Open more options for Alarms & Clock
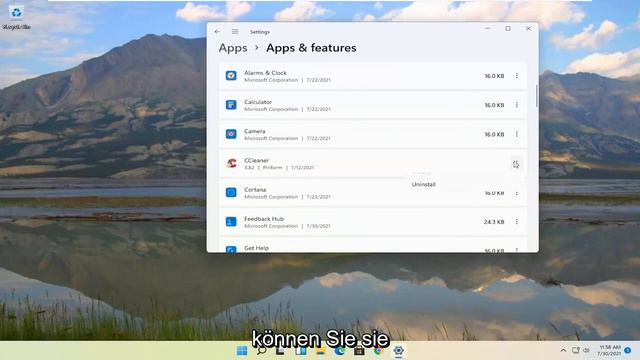640x360 pixels. pos(517,76)
